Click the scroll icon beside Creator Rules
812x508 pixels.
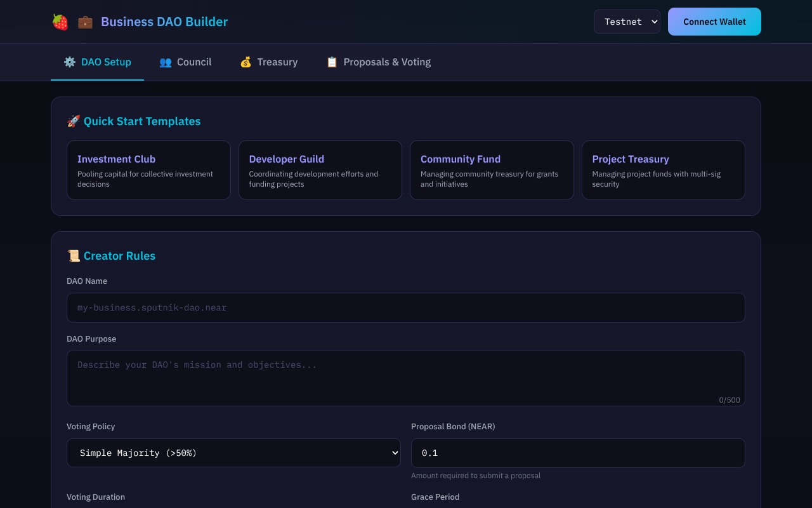pos(73,255)
